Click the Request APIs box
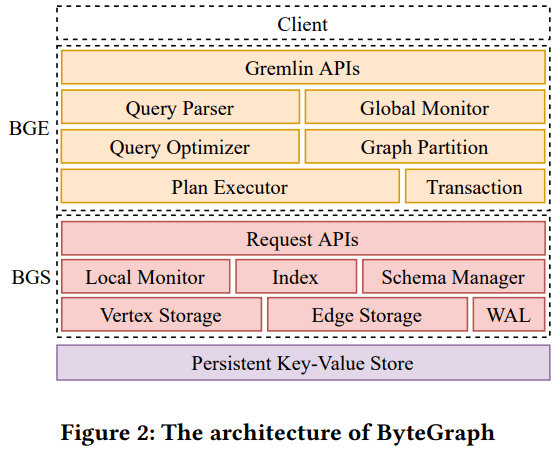Screen dimensions: 560x451 pos(303,239)
